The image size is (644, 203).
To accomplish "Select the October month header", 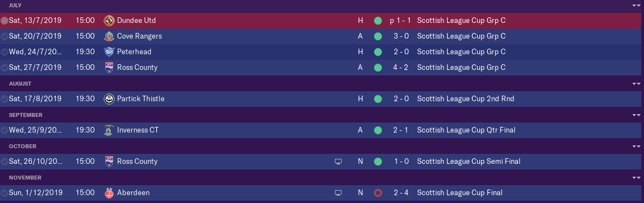I will pos(322,147).
